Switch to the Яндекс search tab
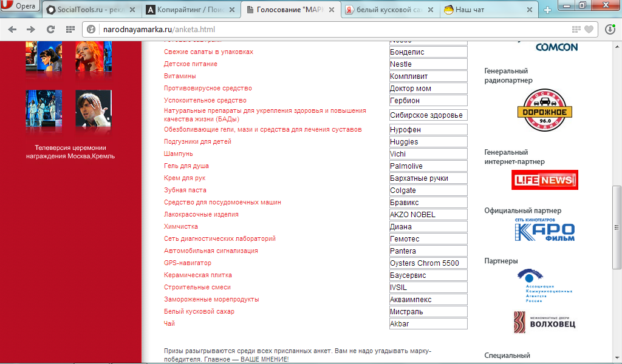Image resolution: width=622 pixels, height=364 pixels. pyautogui.click(x=389, y=10)
